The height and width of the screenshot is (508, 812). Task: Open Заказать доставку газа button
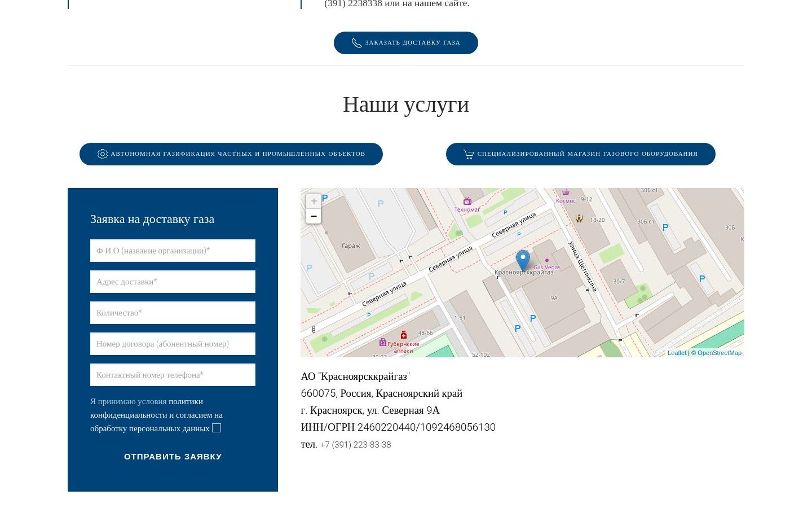tap(406, 43)
